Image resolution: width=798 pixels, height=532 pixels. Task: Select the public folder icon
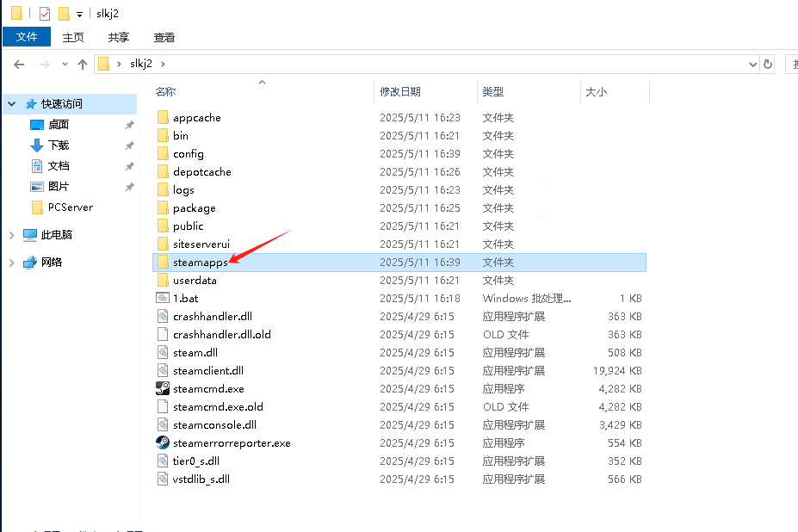(163, 226)
